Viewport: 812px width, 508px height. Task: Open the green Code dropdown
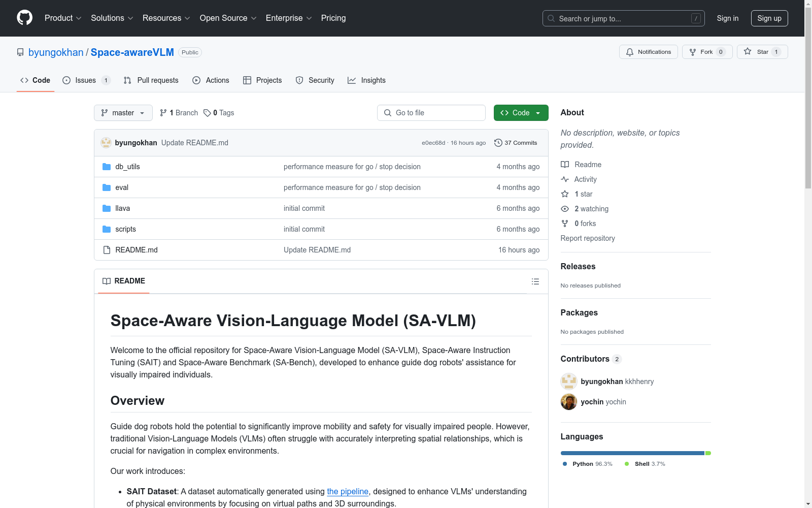521,113
